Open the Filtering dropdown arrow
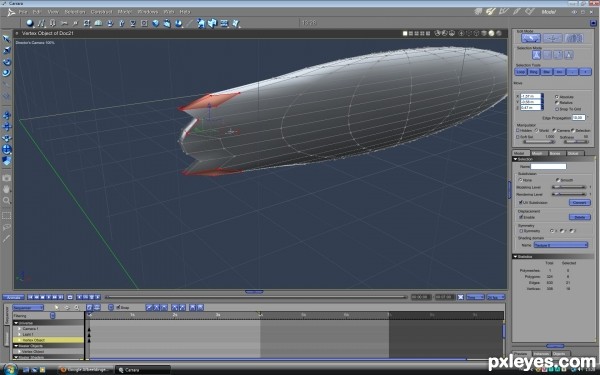Viewport: 600px width, 375px height. (x=52, y=316)
